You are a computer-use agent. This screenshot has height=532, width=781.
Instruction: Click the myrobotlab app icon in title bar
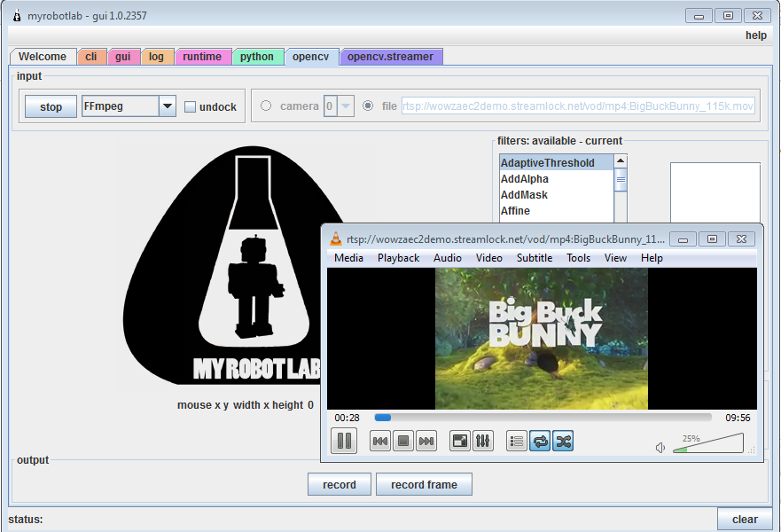18,16
